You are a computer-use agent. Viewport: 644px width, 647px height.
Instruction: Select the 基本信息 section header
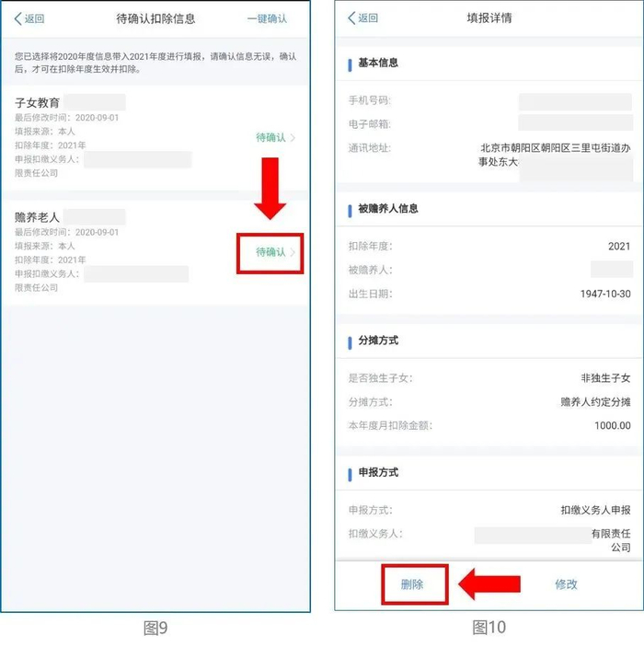pos(378,63)
